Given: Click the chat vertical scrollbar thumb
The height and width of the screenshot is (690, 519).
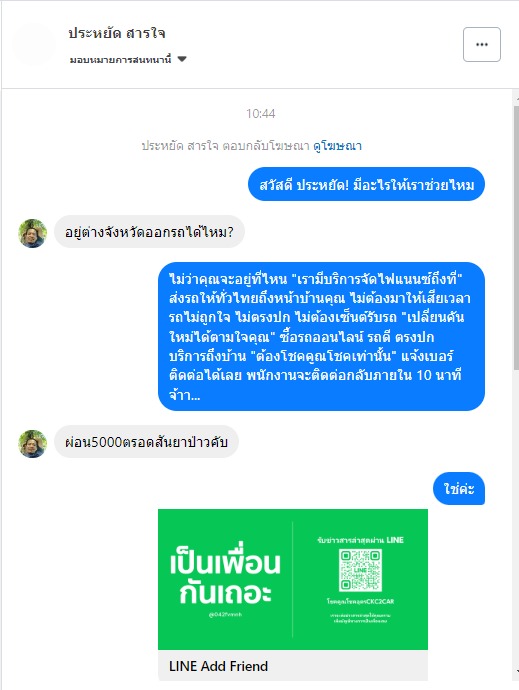Looking at the screenshot, I should 516,238.
